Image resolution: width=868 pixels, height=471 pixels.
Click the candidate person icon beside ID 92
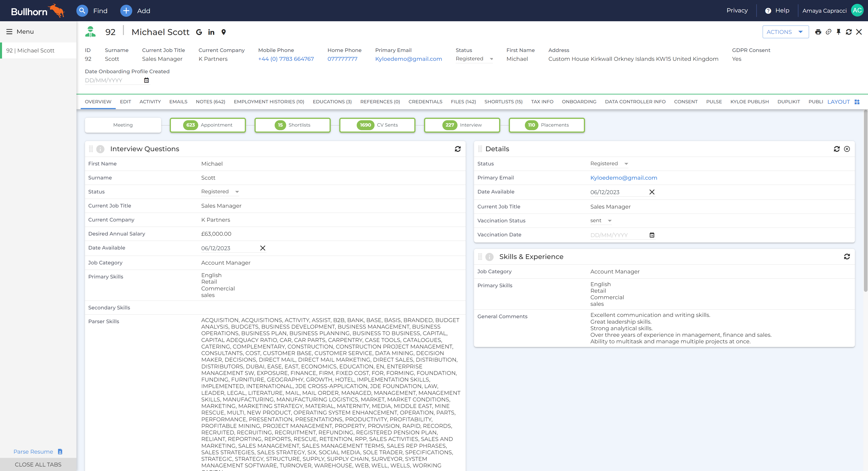90,32
